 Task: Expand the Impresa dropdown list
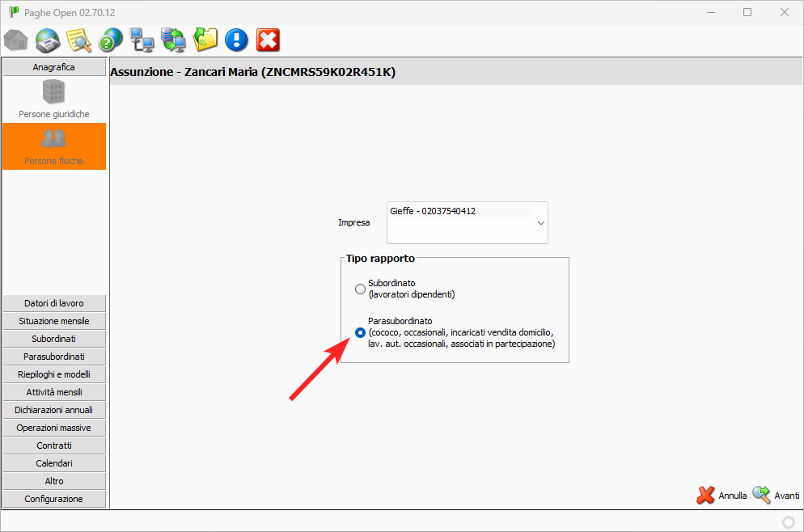[x=540, y=223]
